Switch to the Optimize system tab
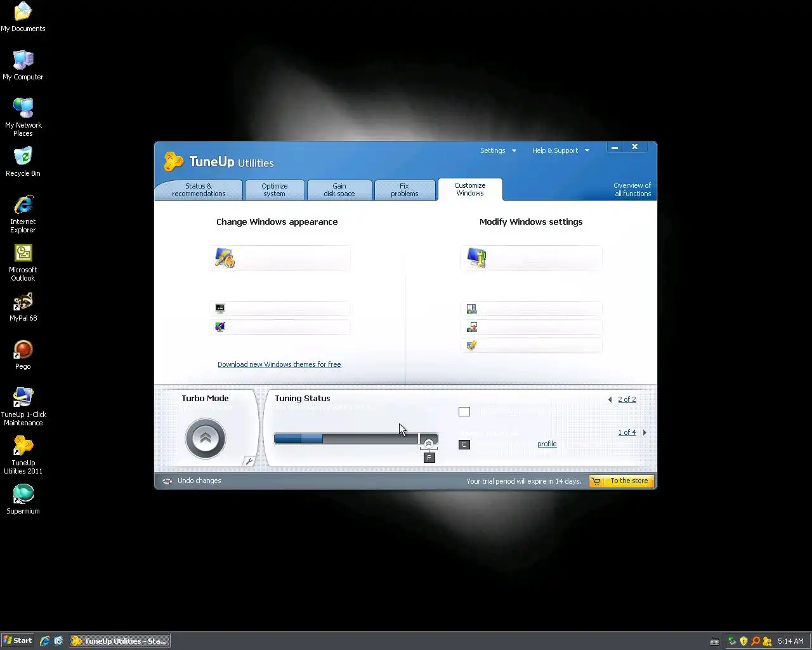The height and width of the screenshot is (650, 812). (275, 190)
